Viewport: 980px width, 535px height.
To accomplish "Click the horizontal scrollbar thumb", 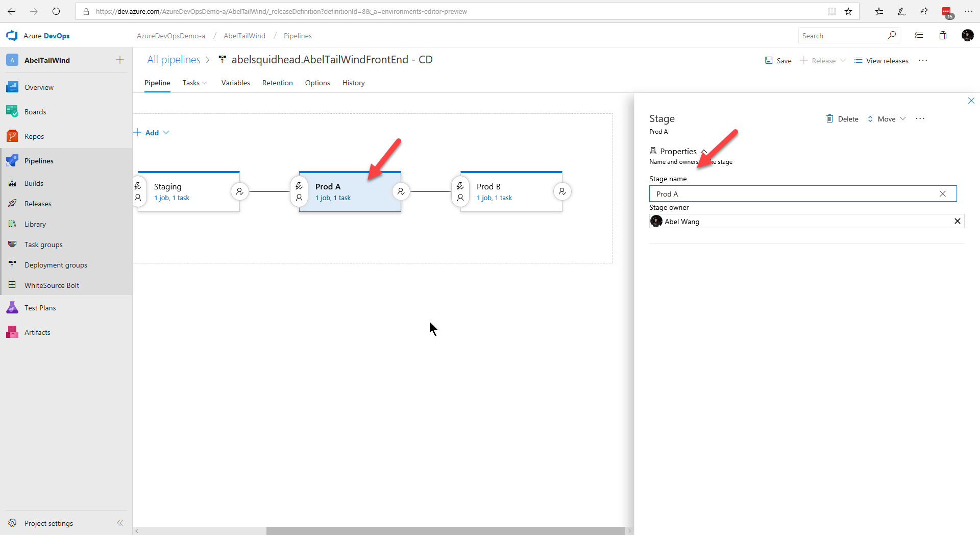I will click(x=446, y=531).
